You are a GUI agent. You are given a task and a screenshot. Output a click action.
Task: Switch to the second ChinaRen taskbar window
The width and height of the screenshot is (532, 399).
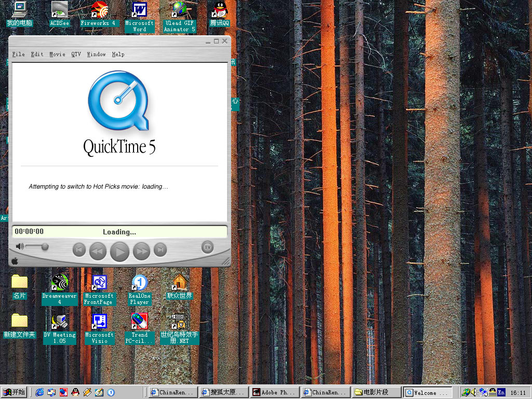(326, 392)
